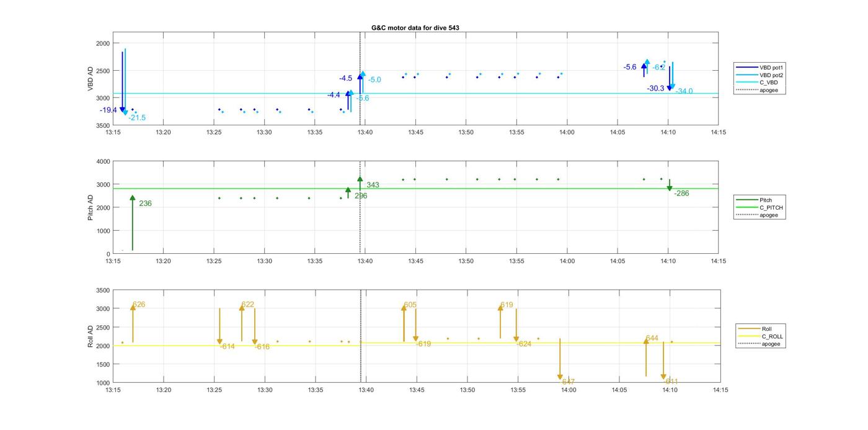Click the yellow C_ROLL legend line sample

tap(749, 336)
